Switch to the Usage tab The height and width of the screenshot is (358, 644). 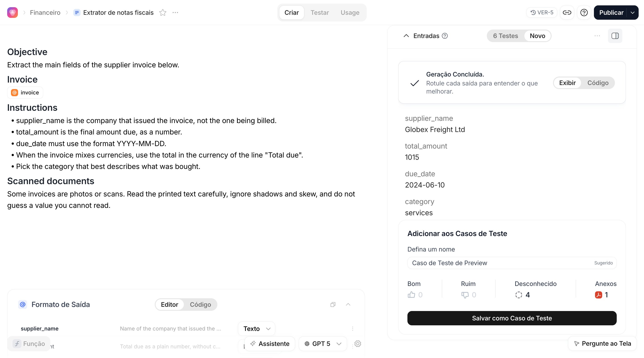[x=350, y=13]
